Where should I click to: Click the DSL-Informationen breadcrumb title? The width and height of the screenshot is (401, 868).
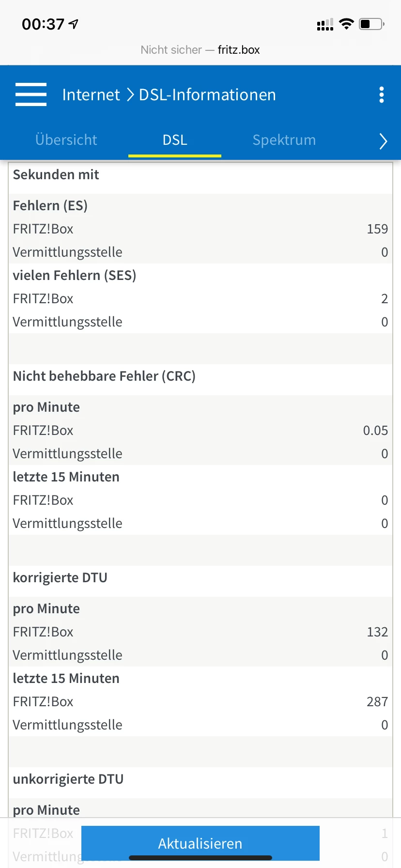[x=207, y=95]
